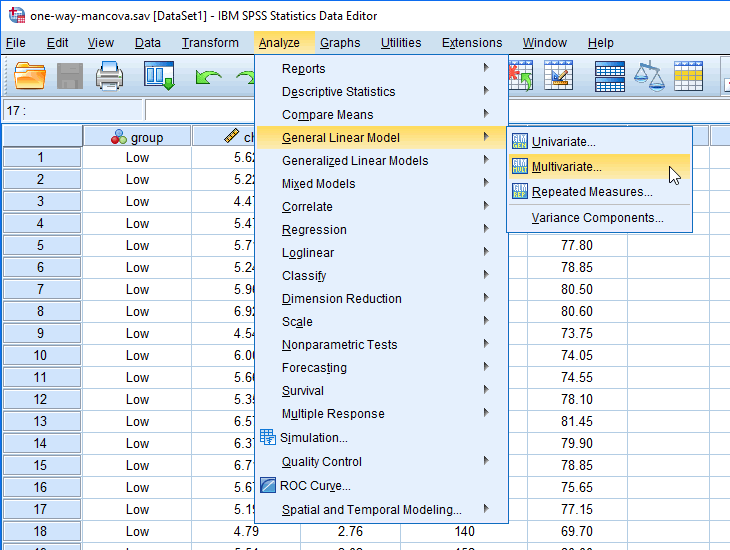
Task: Expand the Survival submenu
Action: tap(381, 391)
